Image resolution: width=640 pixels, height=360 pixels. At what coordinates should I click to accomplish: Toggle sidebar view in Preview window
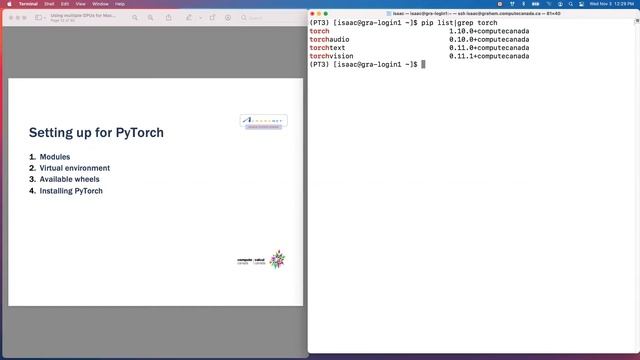coord(38,18)
